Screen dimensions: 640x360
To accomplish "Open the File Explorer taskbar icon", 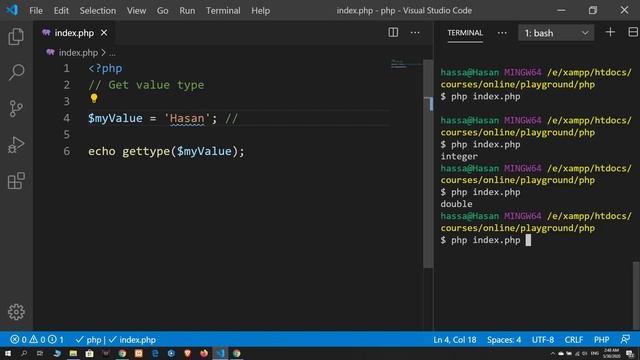I will click(x=73, y=353).
